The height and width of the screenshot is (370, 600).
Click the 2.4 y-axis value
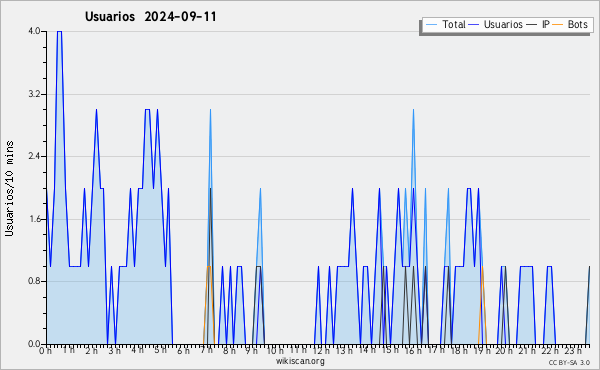[34, 156]
